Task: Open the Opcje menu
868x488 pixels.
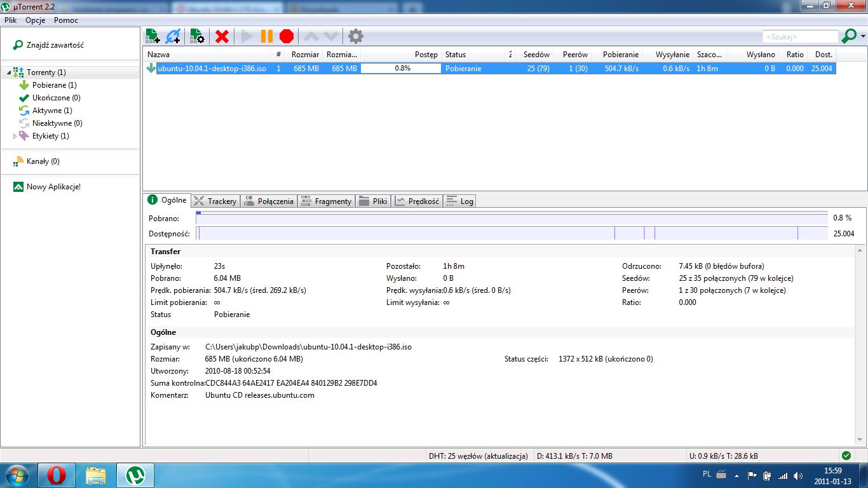Action: pyautogui.click(x=35, y=20)
